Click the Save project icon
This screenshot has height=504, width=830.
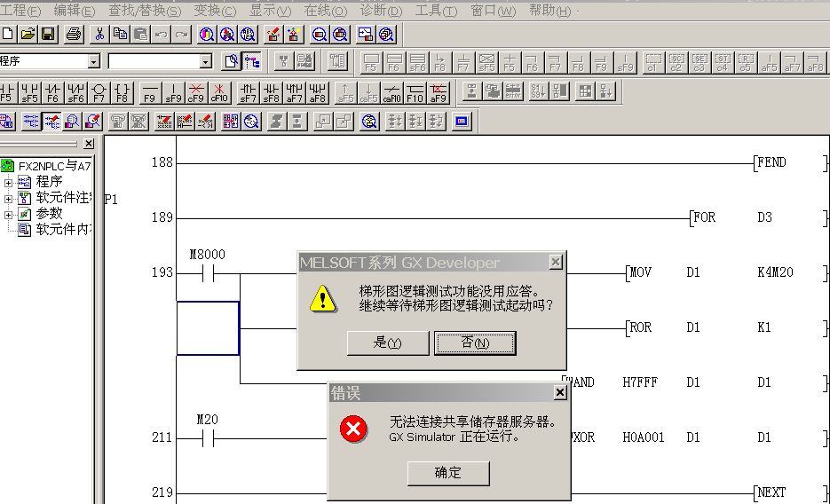(x=48, y=35)
